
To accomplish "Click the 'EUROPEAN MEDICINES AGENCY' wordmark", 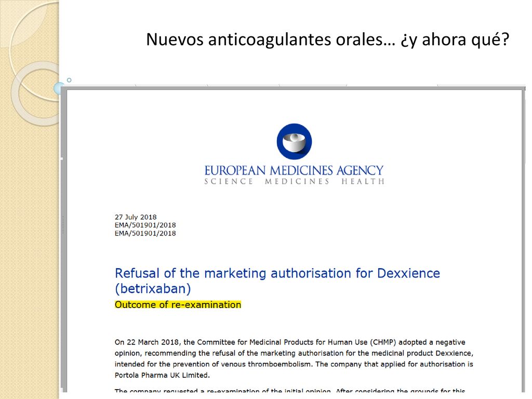I will click(294, 170).
